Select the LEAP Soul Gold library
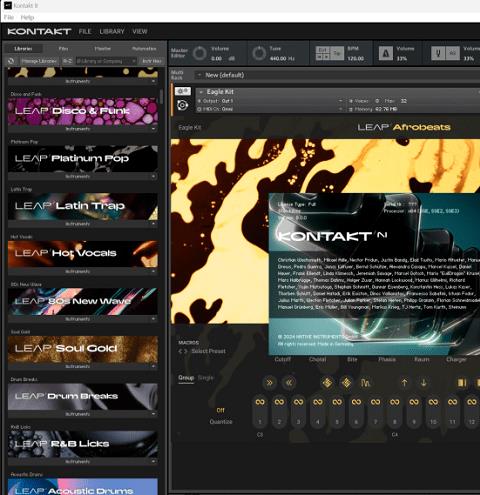Image resolution: width=480 pixels, height=495 pixels. [83, 349]
